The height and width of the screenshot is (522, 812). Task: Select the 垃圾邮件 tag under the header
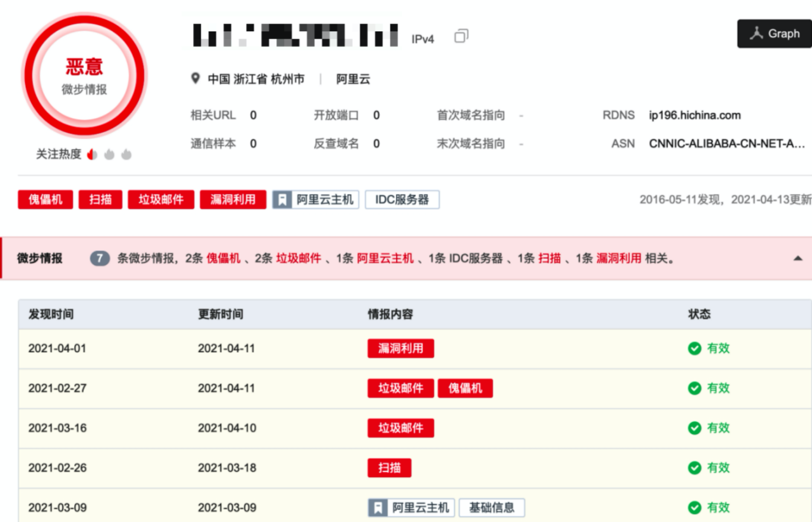point(161,200)
